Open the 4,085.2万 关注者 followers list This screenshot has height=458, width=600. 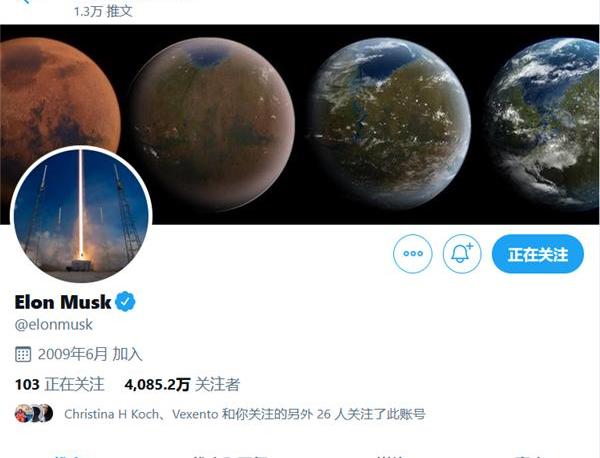click(x=182, y=384)
